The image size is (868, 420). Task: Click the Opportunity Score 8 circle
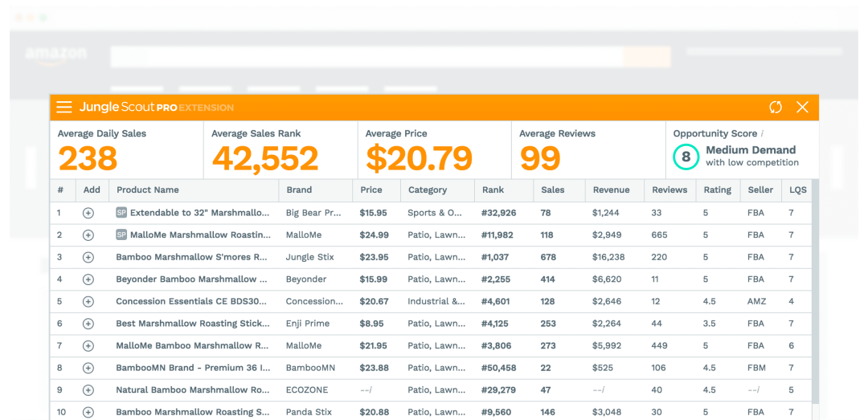click(x=686, y=157)
